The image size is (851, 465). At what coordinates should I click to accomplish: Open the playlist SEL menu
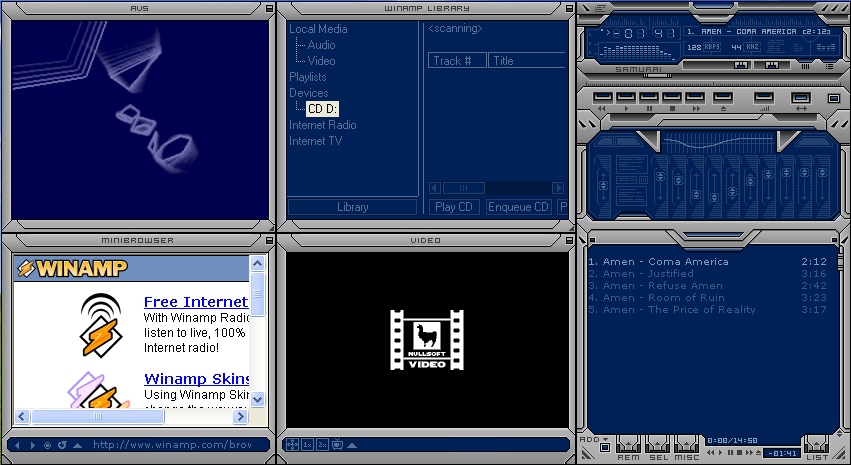pos(658,449)
